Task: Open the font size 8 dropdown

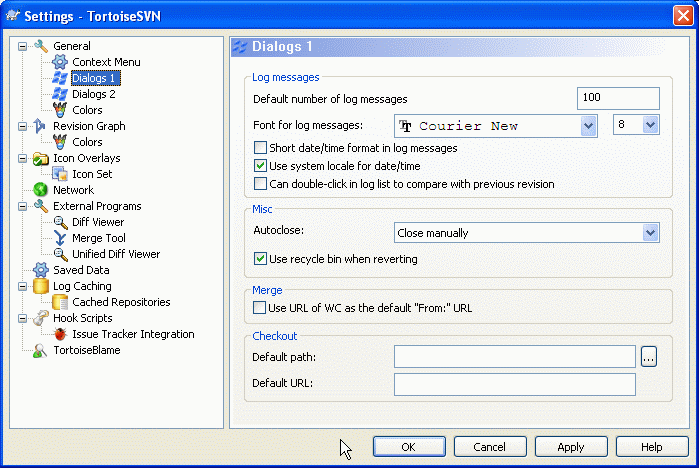Action: coord(650,124)
